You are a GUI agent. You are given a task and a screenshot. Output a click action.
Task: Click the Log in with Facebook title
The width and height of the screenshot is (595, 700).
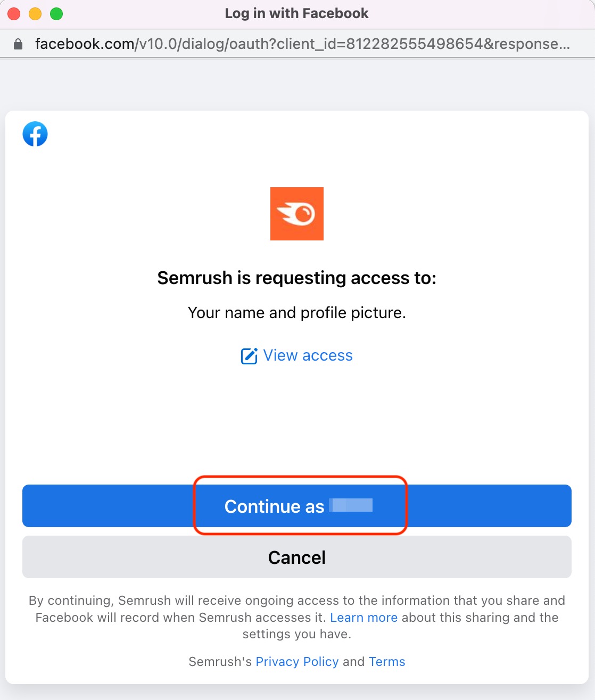click(296, 13)
